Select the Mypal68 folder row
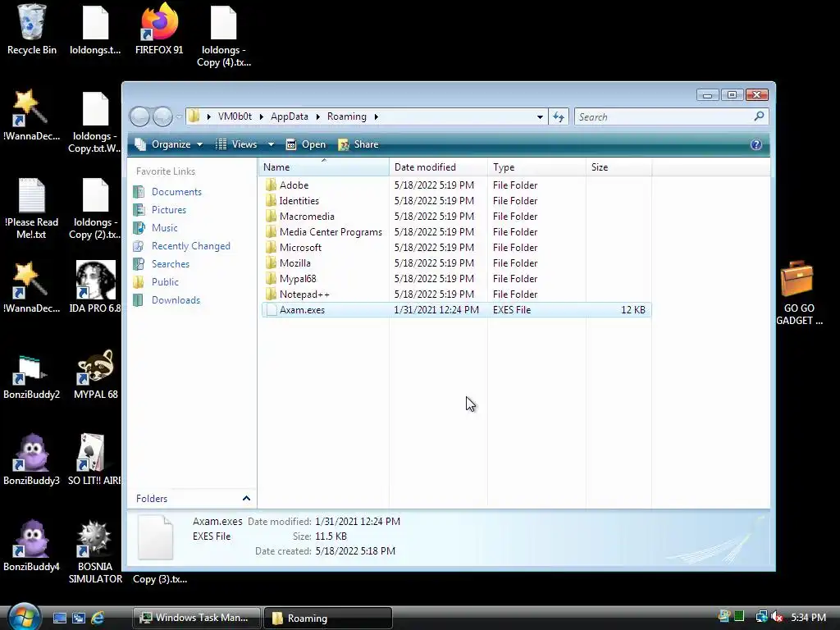 [x=456, y=278]
